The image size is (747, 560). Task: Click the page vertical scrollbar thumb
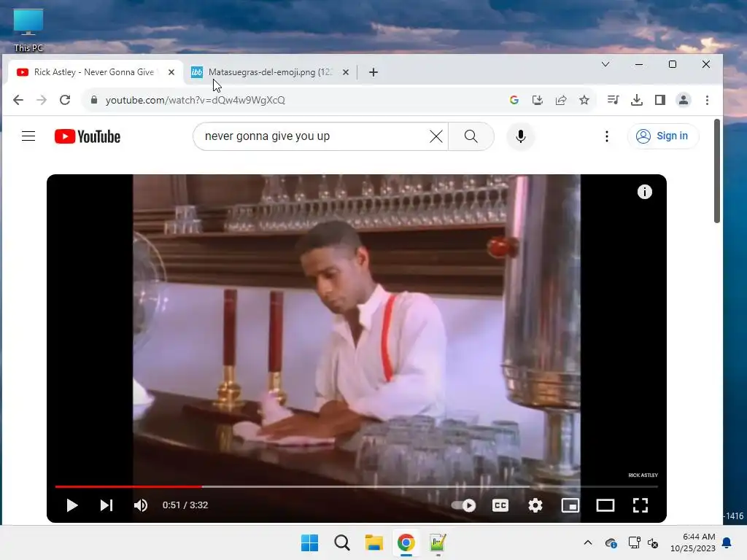coord(717,171)
